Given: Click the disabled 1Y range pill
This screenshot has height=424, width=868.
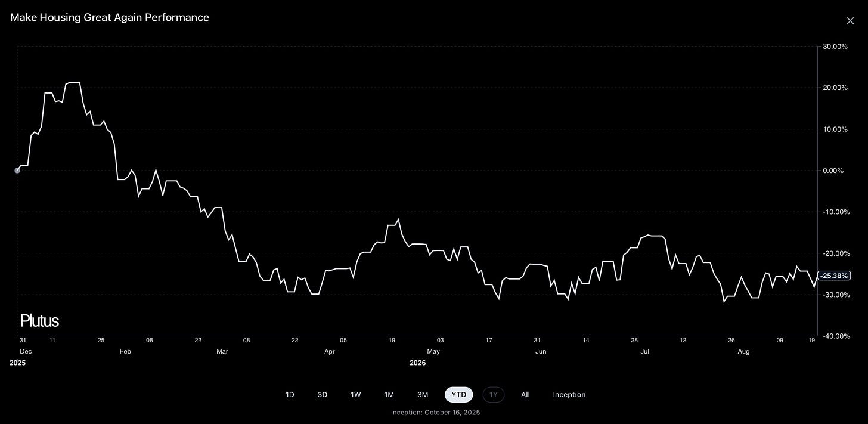Looking at the screenshot, I should click(x=494, y=395).
